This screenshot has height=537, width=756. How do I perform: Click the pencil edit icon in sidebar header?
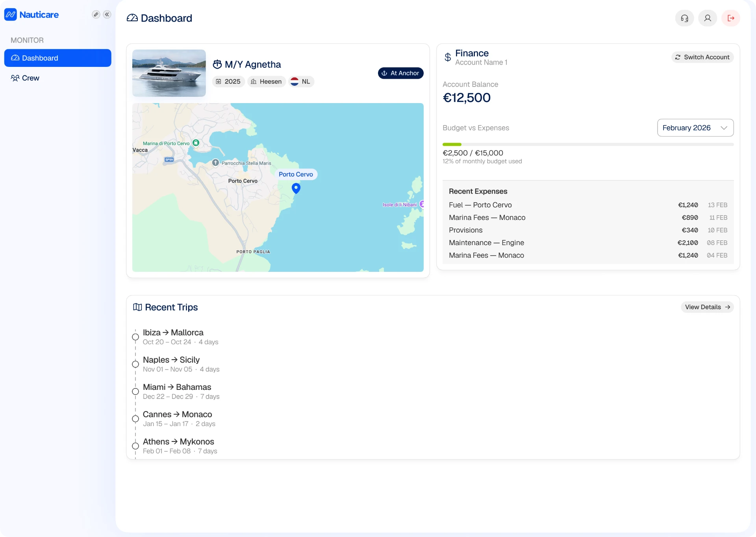pyautogui.click(x=96, y=15)
